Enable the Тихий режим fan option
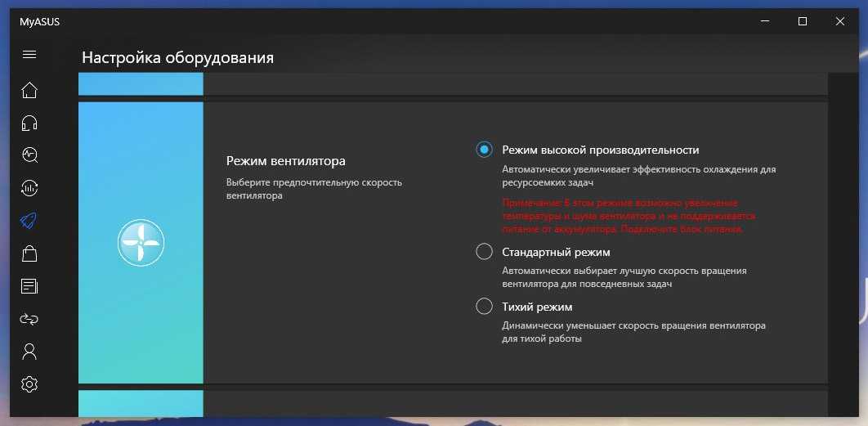Image resolution: width=868 pixels, height=426 pixels. tap(484, 307)
